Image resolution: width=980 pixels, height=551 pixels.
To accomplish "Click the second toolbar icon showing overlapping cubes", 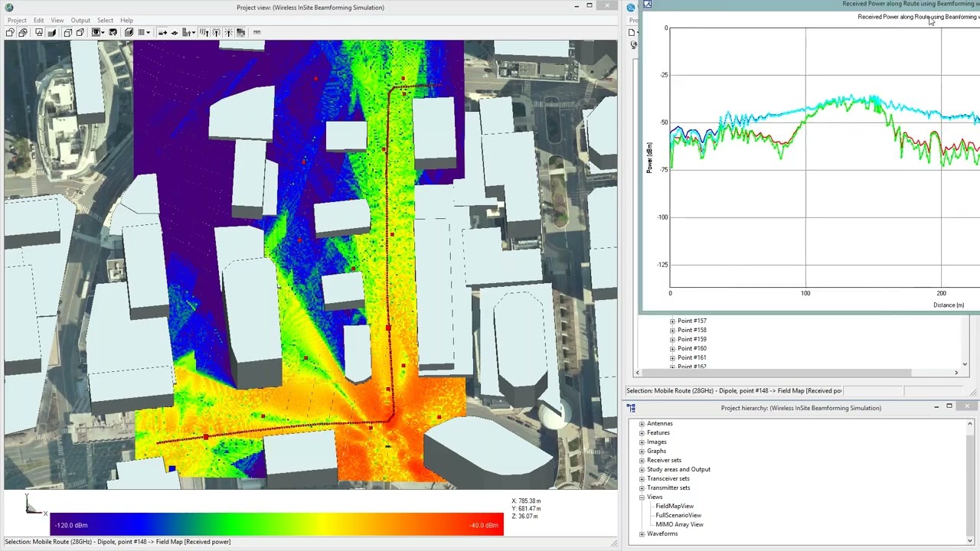I will pos(23,32).
